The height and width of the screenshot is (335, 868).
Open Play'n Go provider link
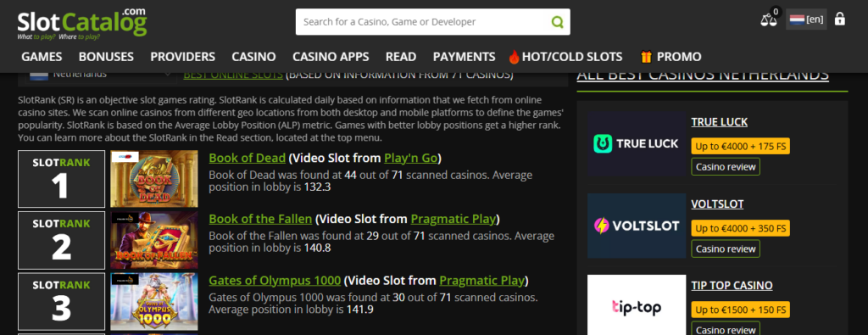click(411, 159)
